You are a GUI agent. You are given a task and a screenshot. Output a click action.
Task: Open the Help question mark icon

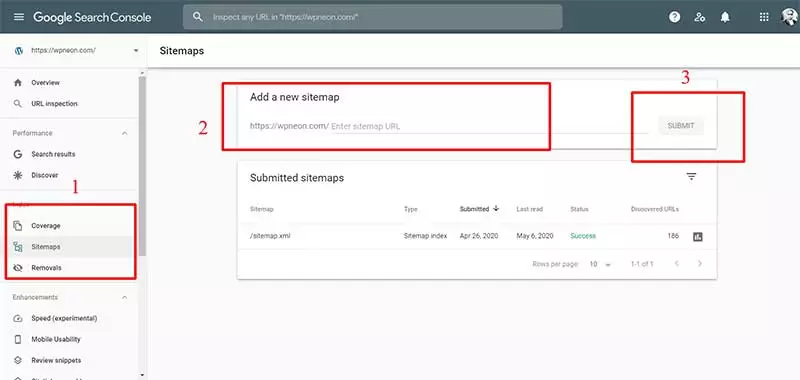(x=674, y=17)
